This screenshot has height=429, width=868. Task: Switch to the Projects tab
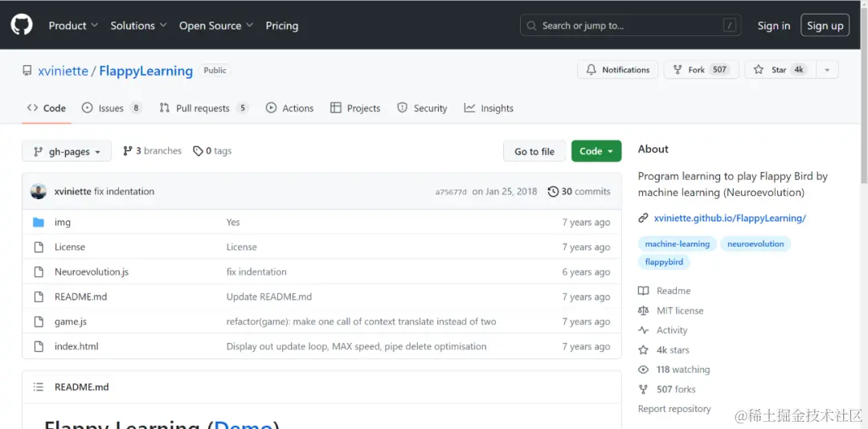point(355,108)
